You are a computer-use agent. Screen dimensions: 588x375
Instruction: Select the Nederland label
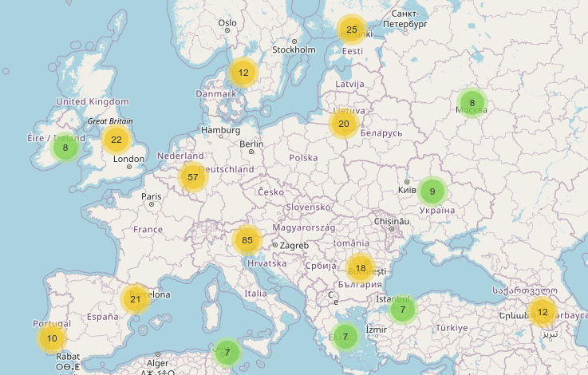pyautogui.click(x=180, y=156)
